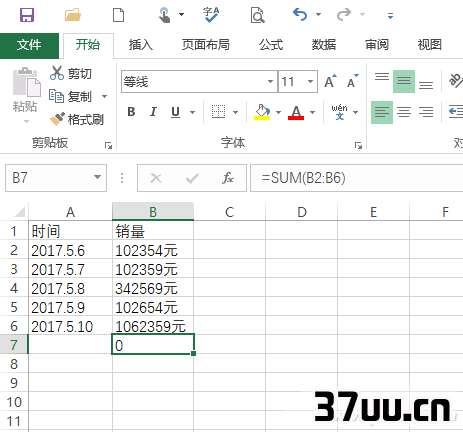
Task: Click the Cut (剪切) scissors icon
Action: tap(57, 73)
